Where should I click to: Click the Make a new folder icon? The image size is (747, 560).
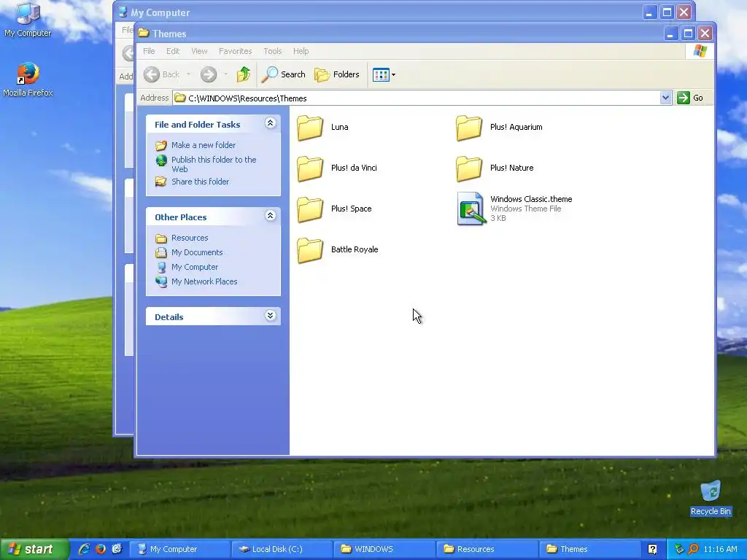161,145
